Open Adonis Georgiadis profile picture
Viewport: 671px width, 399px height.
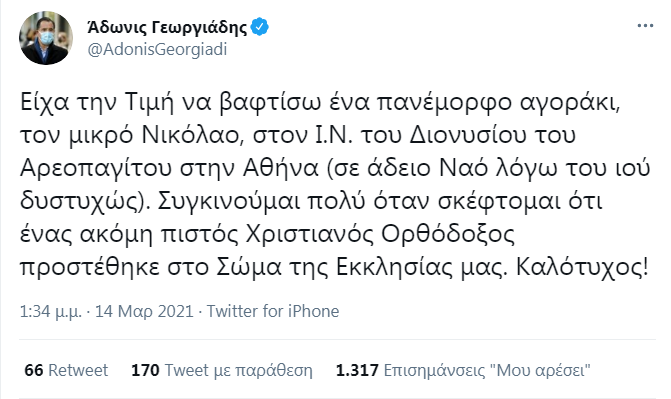coord(46,38)
